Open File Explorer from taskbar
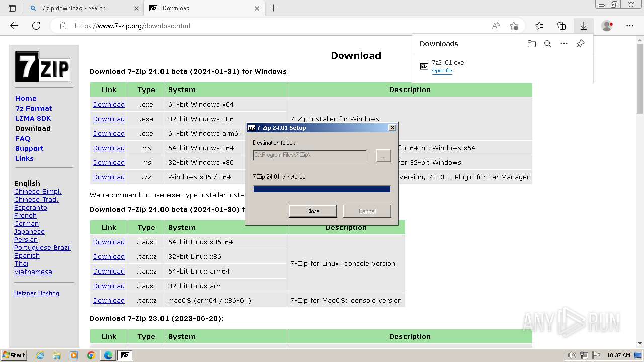644x362 pixels. click(57, 355)
